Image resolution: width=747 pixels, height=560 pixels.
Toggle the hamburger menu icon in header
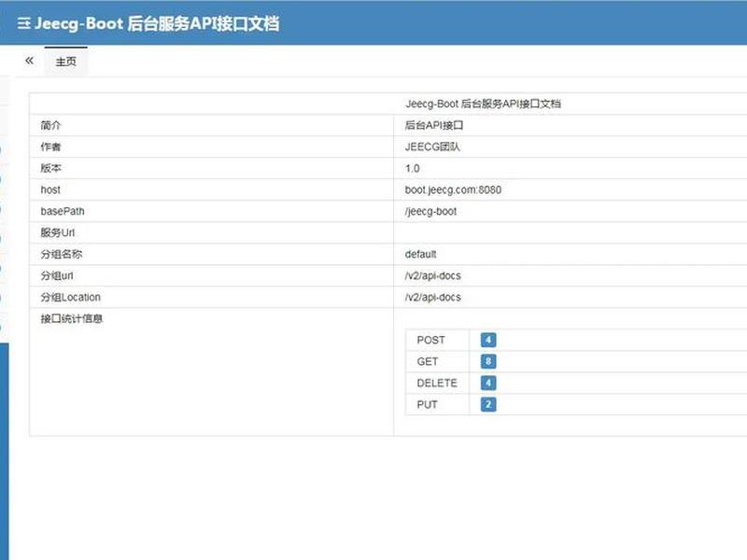24,23
